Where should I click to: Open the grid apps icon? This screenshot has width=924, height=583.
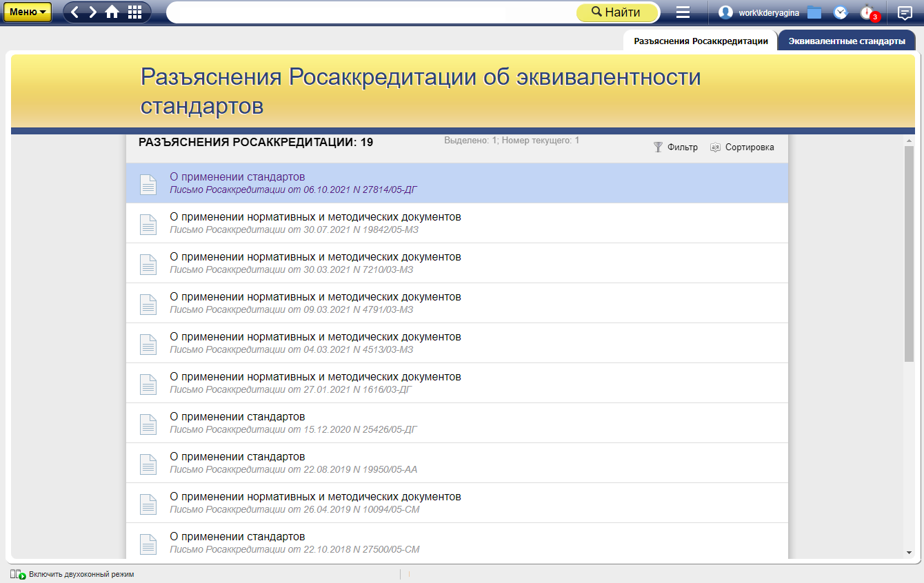point(135,12)
